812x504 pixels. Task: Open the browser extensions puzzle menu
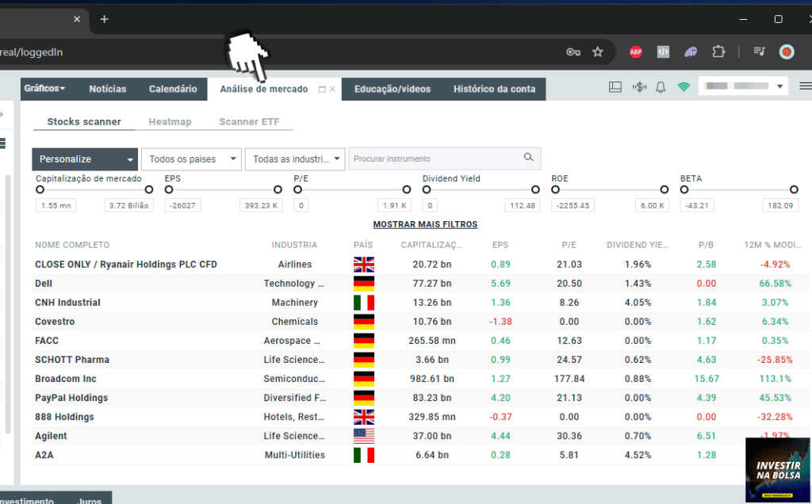(x=718, y=52)
